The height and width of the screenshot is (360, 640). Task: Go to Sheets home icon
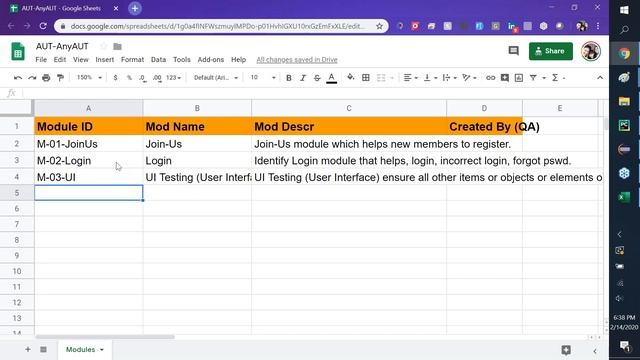(18, 51)
